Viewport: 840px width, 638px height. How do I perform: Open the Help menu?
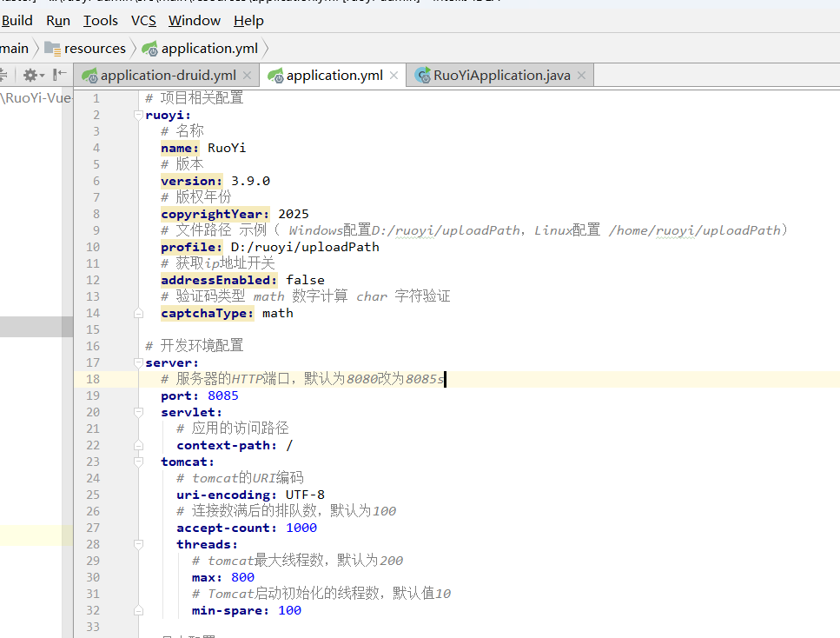[x=248, y=20]
